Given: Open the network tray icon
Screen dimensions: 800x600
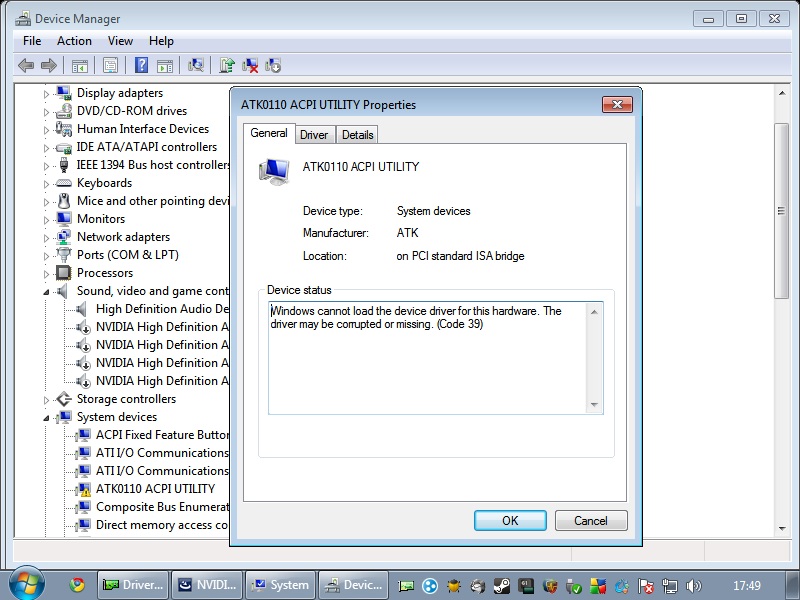Looking at the screenshot, I should (669, 586).
